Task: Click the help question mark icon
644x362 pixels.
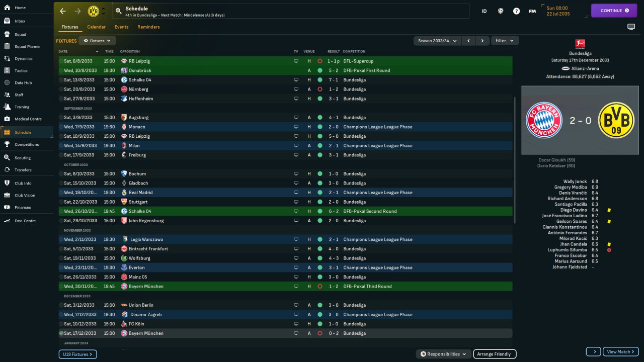Action: pyautogui.click(x=516, y=11)
